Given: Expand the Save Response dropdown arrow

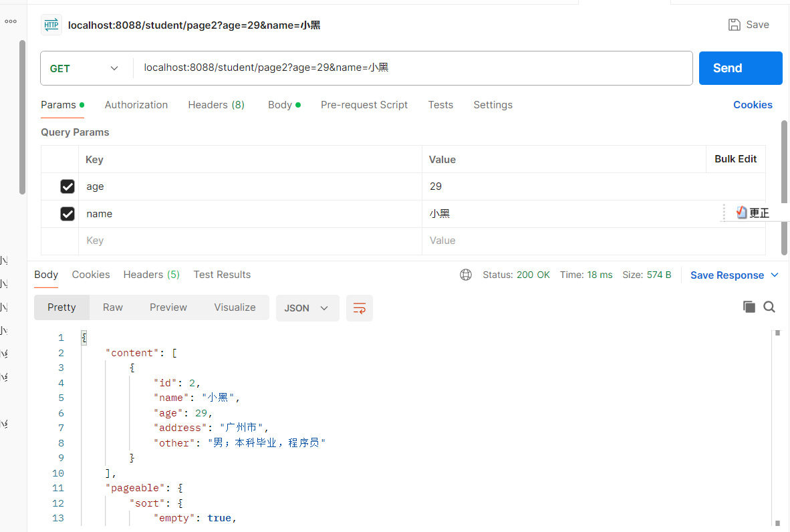Looking at the screenshot, I should tap(775, 275).
